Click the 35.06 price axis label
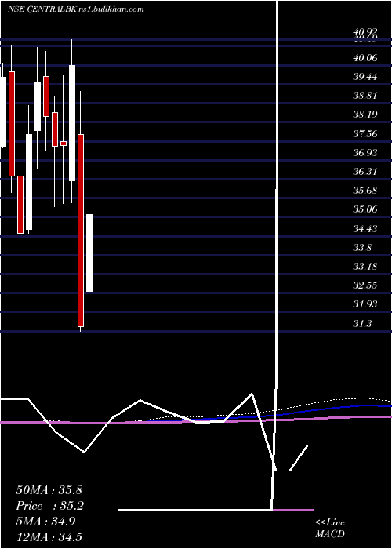This screenshot has height=549, width=392. click(x=365, y=209)
